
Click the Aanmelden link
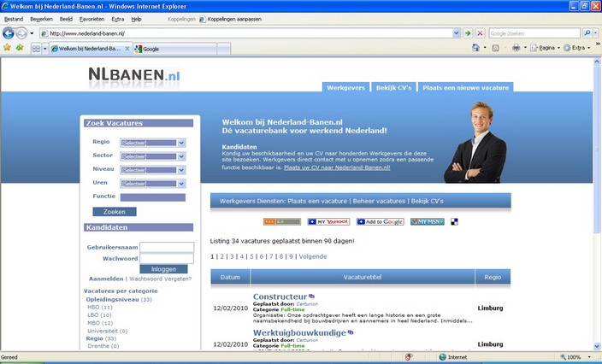tap(106, 279)
